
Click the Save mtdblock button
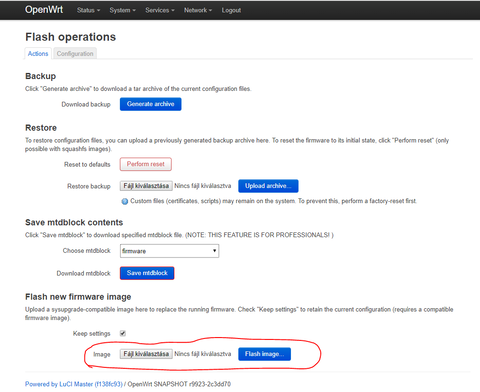coord(147,273)
